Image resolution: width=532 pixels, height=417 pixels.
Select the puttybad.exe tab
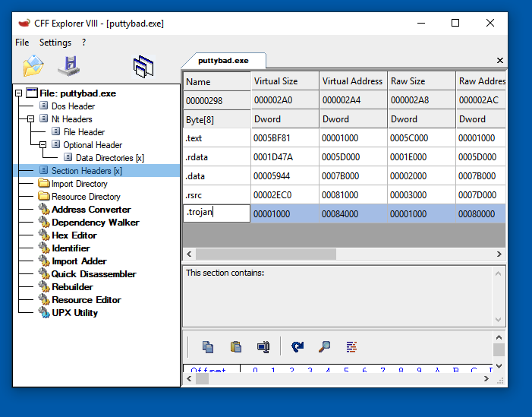tap(223, 60)
